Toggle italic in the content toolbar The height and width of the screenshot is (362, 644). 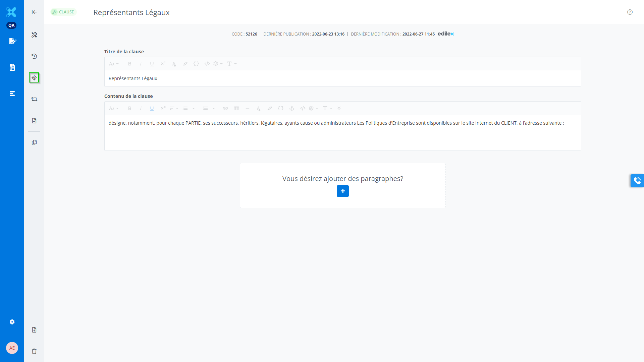click(x=141, y=108)
